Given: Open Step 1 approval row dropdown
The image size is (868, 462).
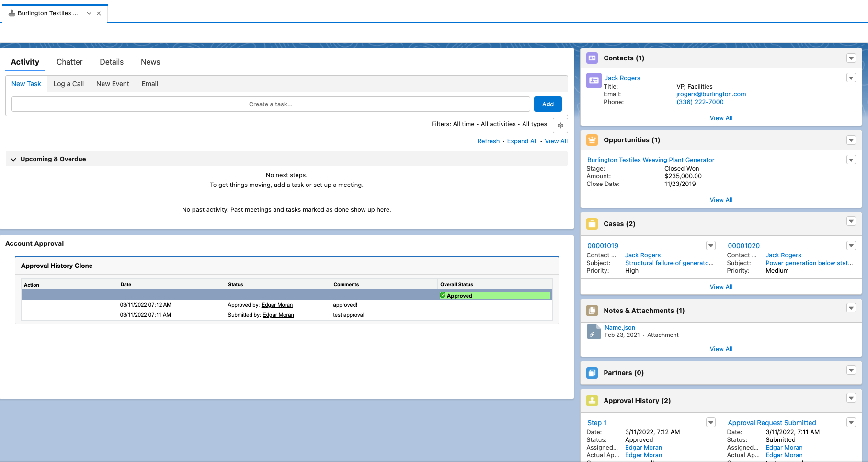Looking at the screenshot, I should point(711,423).
